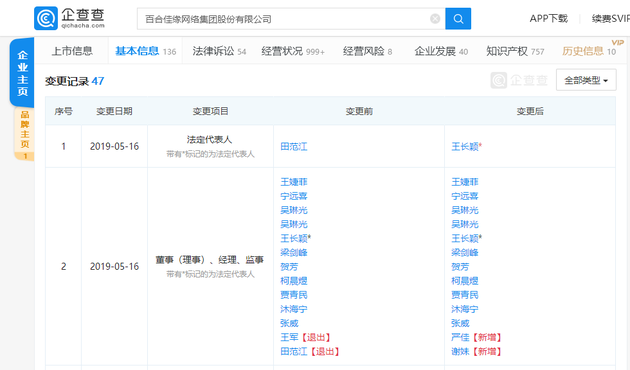Click 梁剑峰 in the 变更前 column
This screenshot has height=370, width=630.
click(x=294, y=253)
